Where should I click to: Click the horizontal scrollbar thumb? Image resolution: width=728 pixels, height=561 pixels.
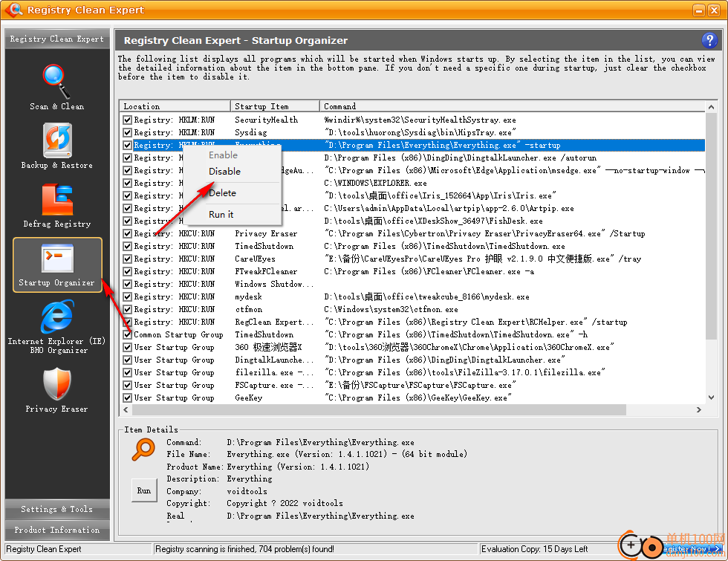(379, 409)
